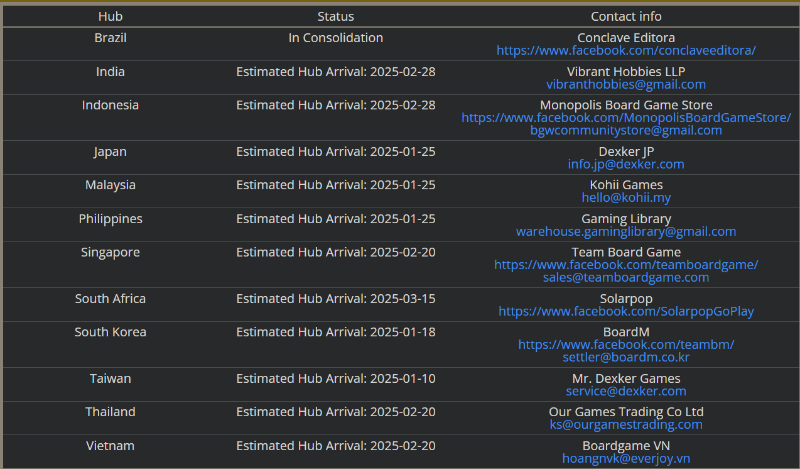Select the Hub column header
This screenshot has height=469, width=800.
(x=110, y=16)
